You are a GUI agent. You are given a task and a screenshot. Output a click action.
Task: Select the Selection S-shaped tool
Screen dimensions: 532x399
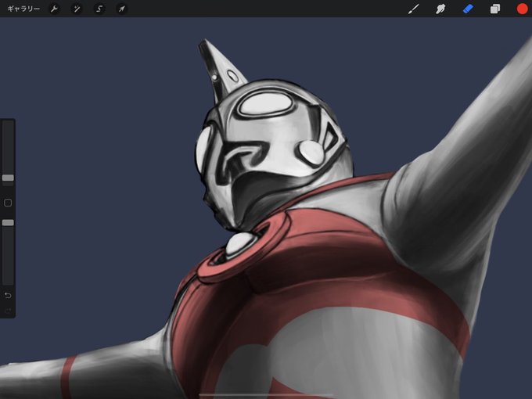pyautogui.click(x=99, y=9)
